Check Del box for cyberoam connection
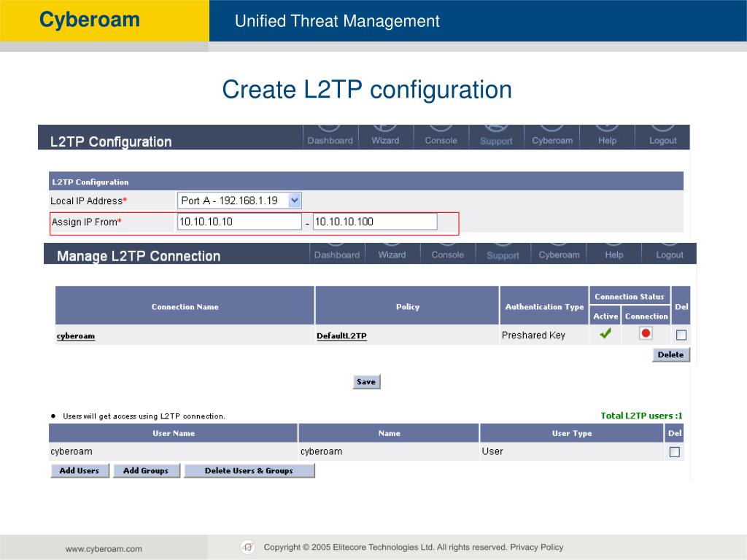 click(x=681, y=335)
